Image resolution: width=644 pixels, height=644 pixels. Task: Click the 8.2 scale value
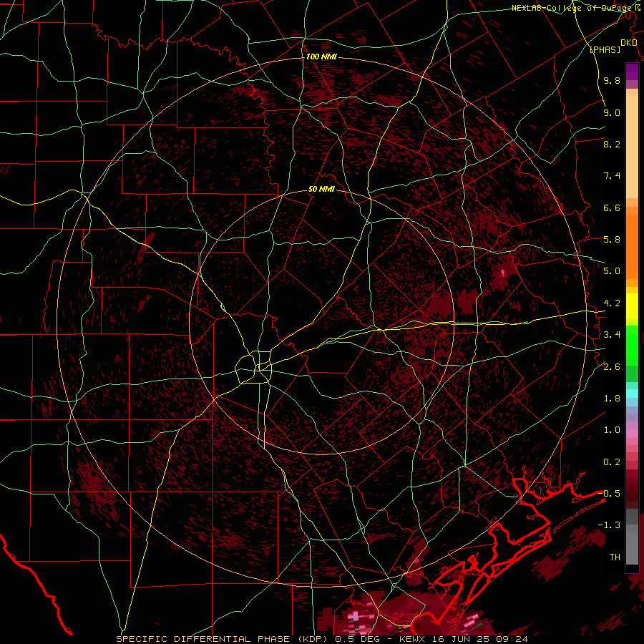612,144
